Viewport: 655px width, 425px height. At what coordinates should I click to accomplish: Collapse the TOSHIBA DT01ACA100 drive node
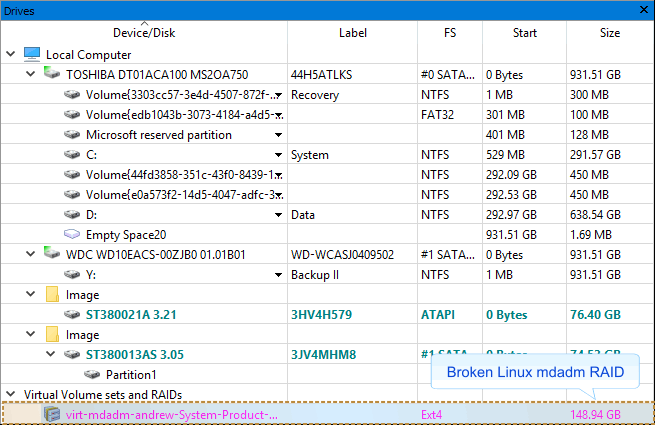click(x=31, y=74)
